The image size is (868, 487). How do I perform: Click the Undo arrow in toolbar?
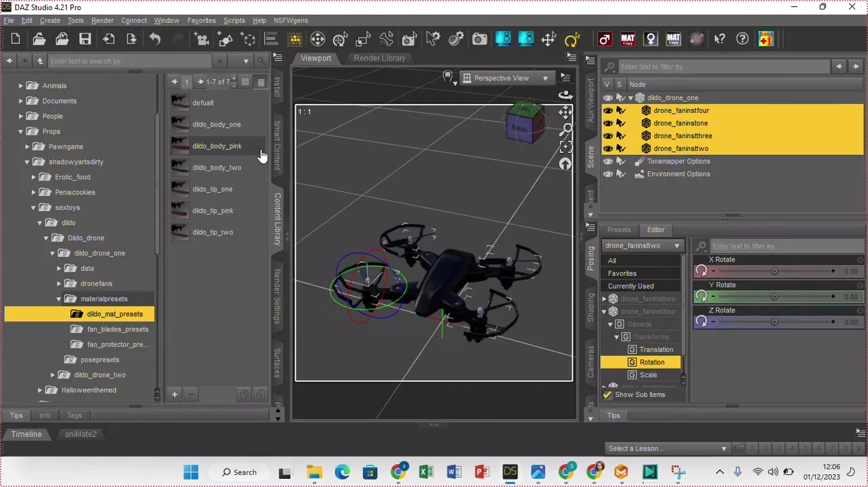[x=155, y=39]
